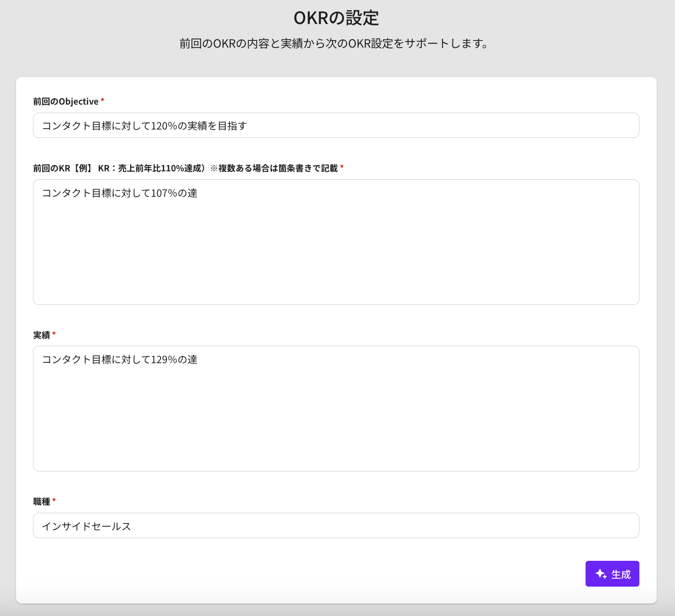Image resolution: width=675 pixels, height=616 pixels.
Task: Click the OKRの設定 page heading
Action: (336, 18)
